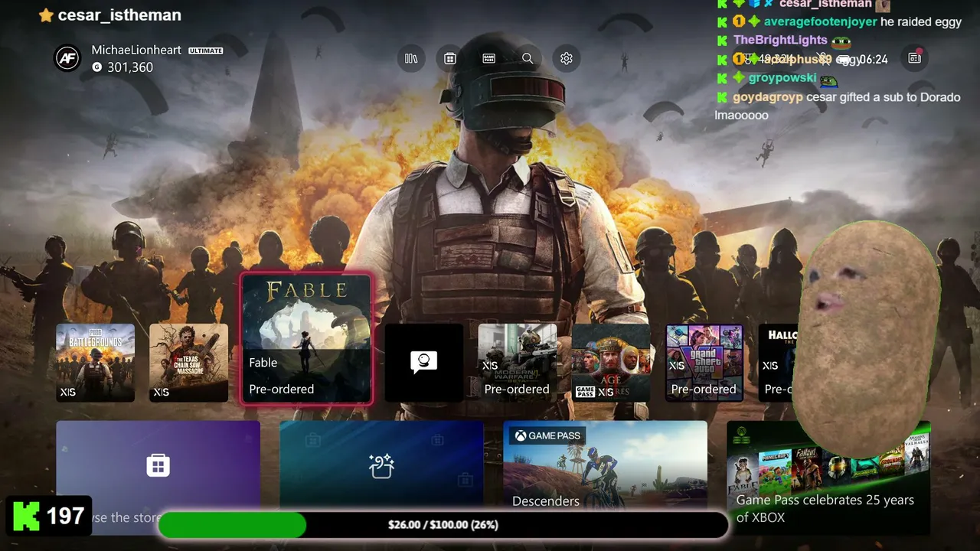Click groypowski username in chat
Screen dimensions: 980x551
782,78
